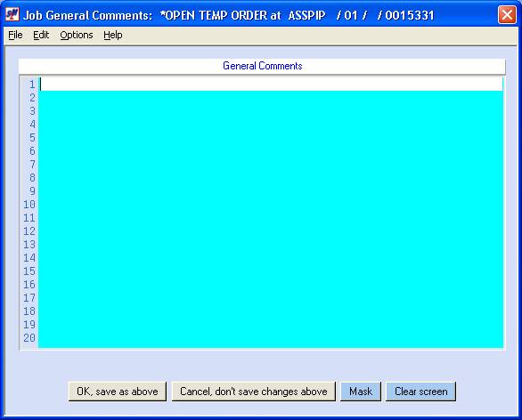Screen dimensions: 522x420
Task: Open the File menu
Action: click(15, 35)
